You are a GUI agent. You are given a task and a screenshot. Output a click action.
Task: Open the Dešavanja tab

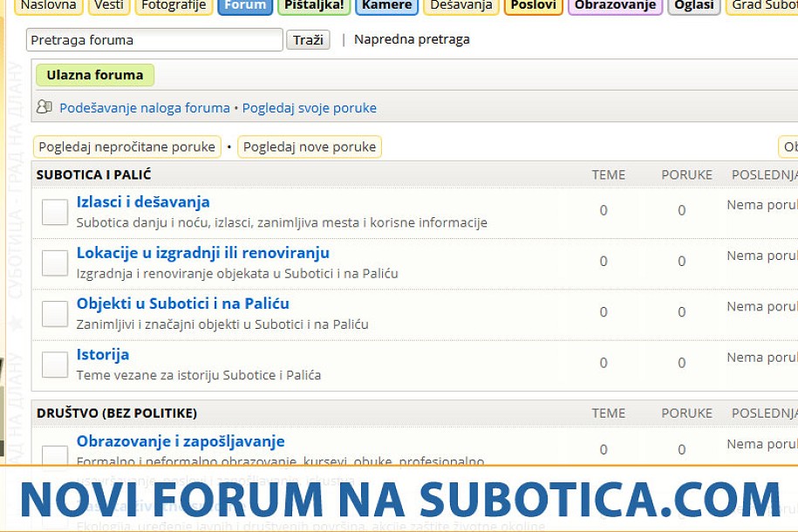(461, 6)
